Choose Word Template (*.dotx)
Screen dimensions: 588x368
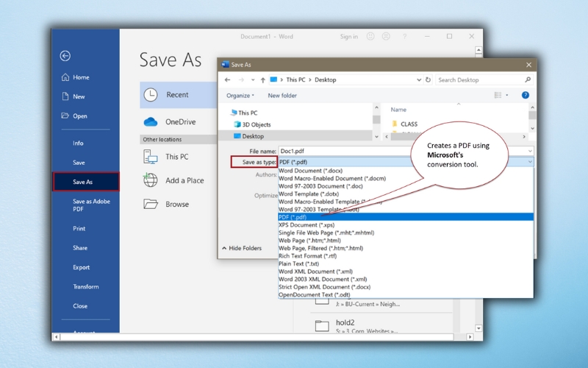click(309, 194)
